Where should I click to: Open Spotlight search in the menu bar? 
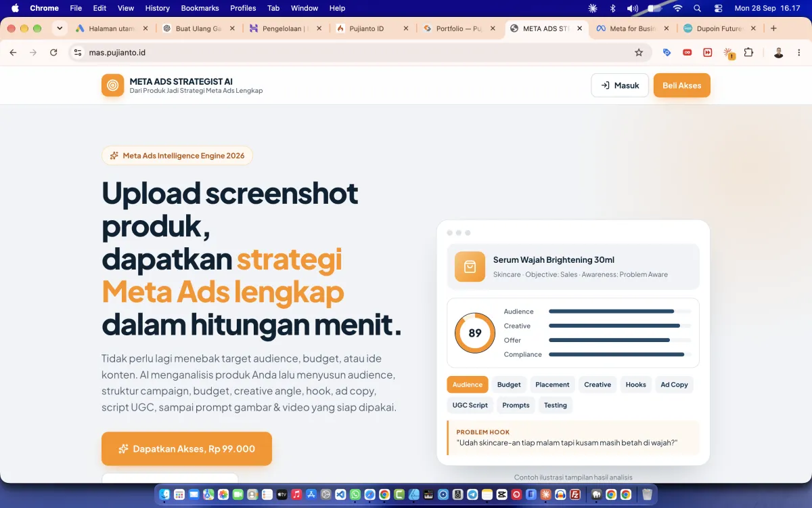pyautogui.click(x=697, y=8)
